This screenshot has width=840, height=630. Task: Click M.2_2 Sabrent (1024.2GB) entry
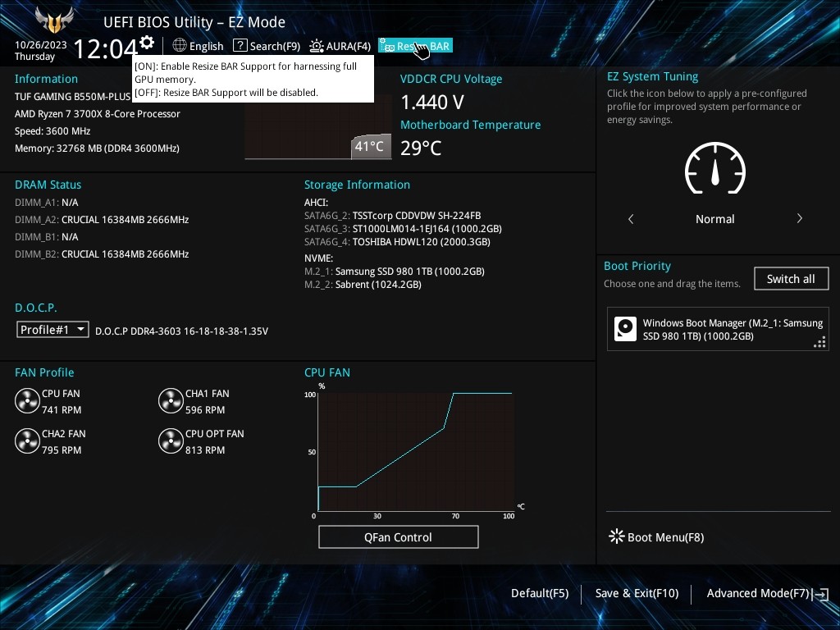[363, 285]
